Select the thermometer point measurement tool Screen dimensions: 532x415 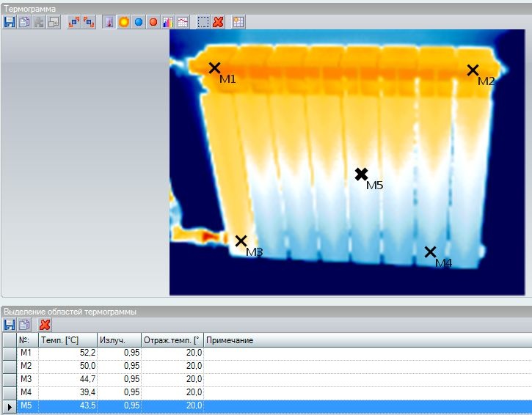pos(109,22)
